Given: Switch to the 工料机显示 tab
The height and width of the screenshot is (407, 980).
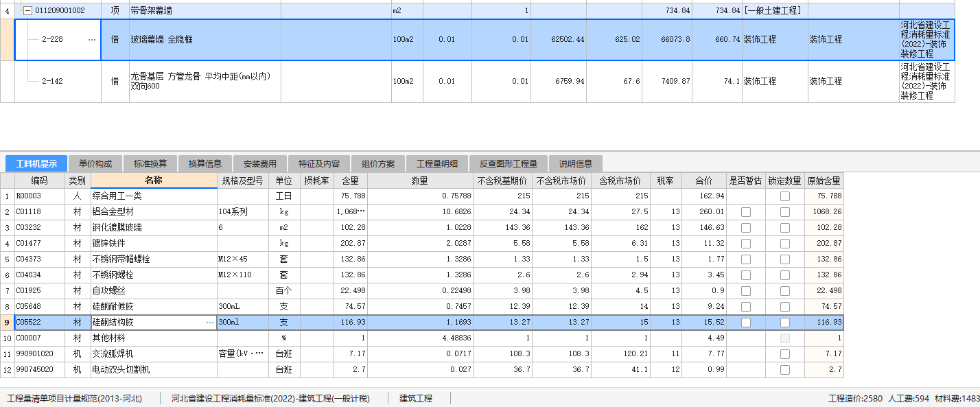Looking at the screenshot, I should click(36, 163).
